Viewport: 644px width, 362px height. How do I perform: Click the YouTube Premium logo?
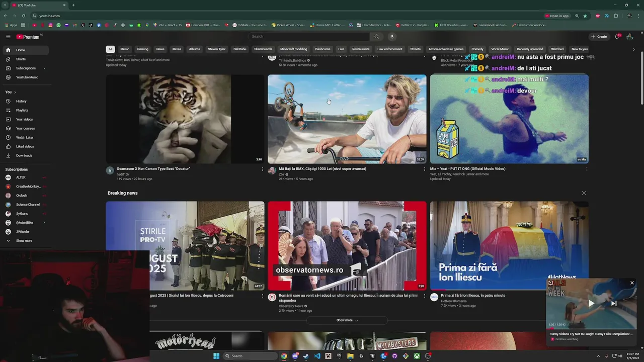point(28,37)
